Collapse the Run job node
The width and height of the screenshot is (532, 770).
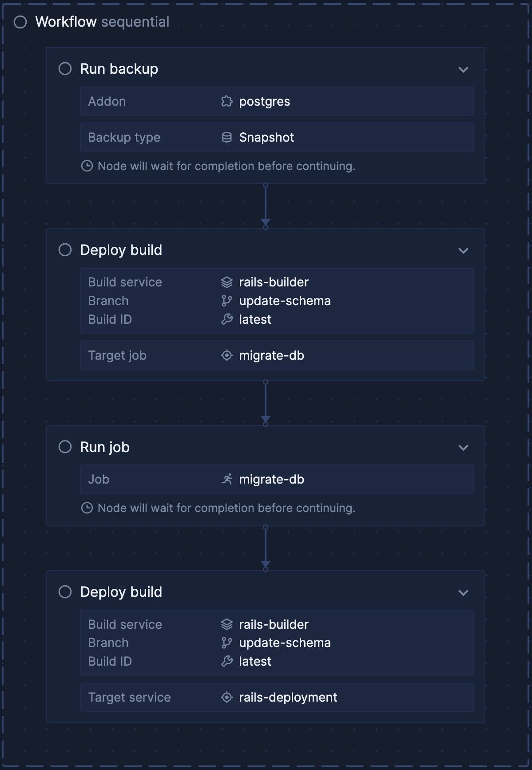pyautogui.click(x=464, y=448)
